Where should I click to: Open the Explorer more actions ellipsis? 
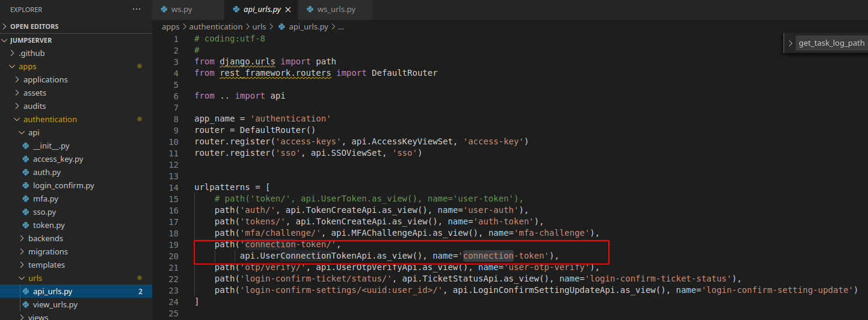(x=137, y=10)
